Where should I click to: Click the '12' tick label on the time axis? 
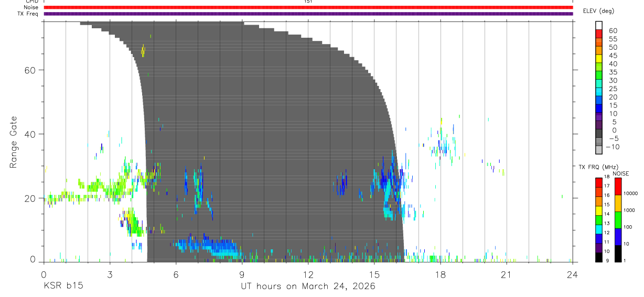(x=308, y=274)
